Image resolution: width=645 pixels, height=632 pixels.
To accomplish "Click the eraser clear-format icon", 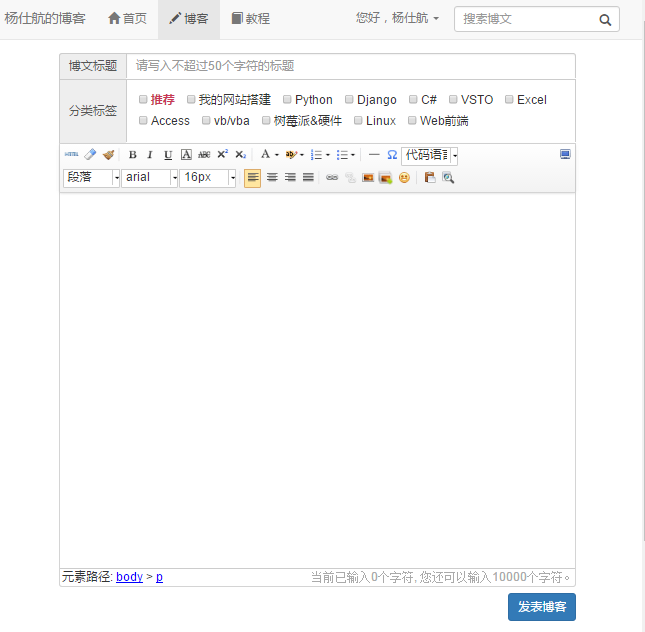I will [90, 154].
